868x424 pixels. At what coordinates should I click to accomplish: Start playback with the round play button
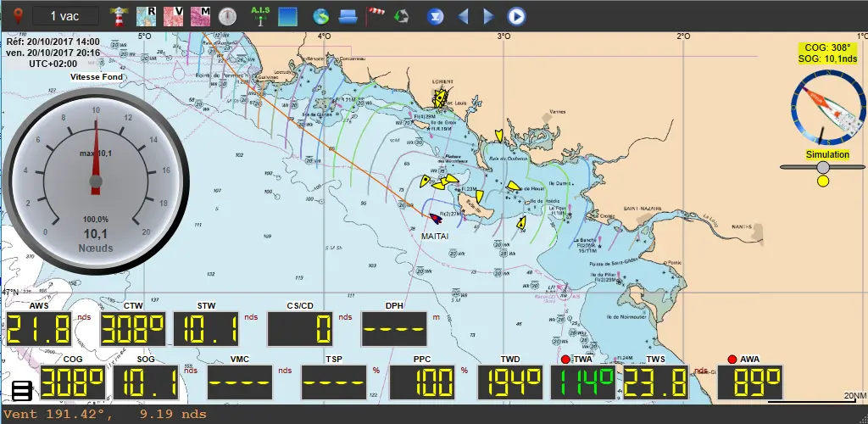[x=516, y=17]
